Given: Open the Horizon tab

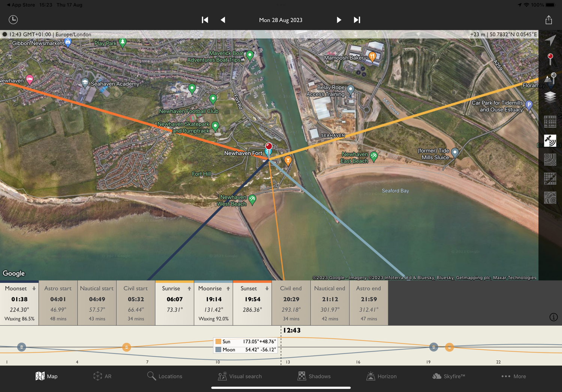Looking at the screenshot, I should [381, 376].
